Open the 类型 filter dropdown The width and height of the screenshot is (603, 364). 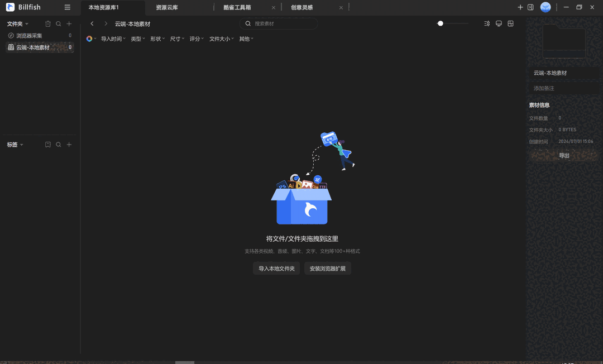pos(137,39)
